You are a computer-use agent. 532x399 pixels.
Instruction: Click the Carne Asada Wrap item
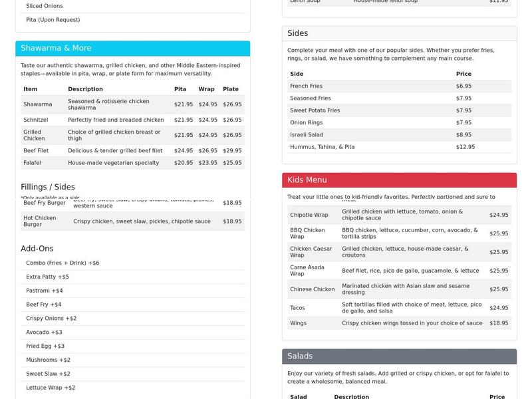click(x=307, y=271)
